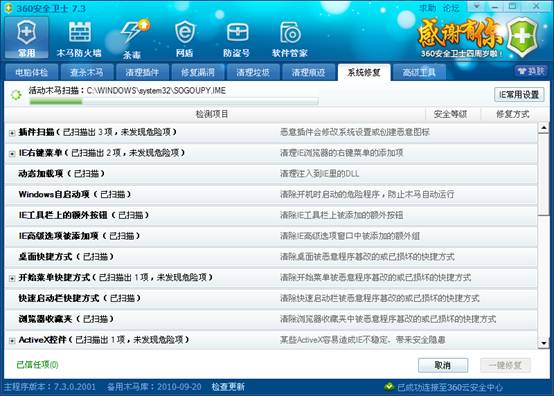The image size is (554, 396).
Task: Switch to the 电脑体检 tab
Action: coord(32,72)
